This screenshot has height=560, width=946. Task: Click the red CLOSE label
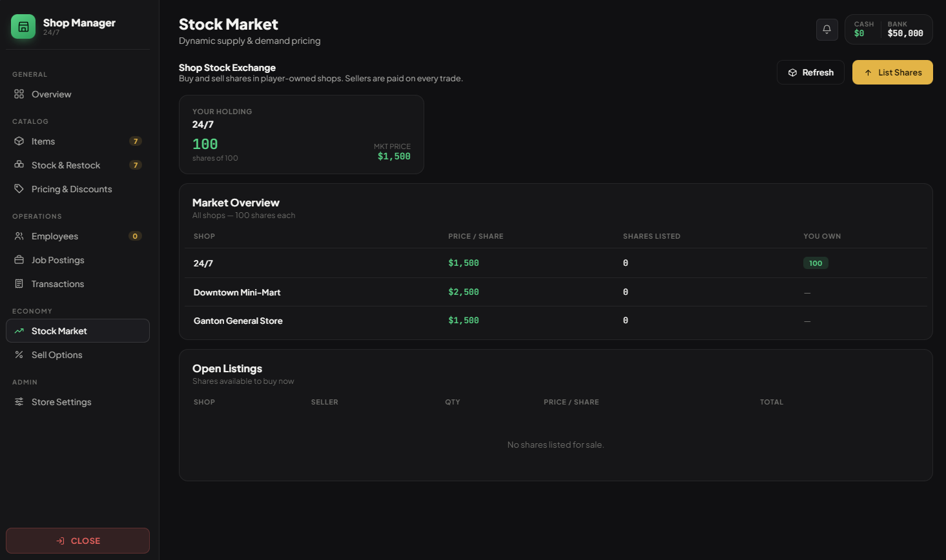tap(85, 541)
